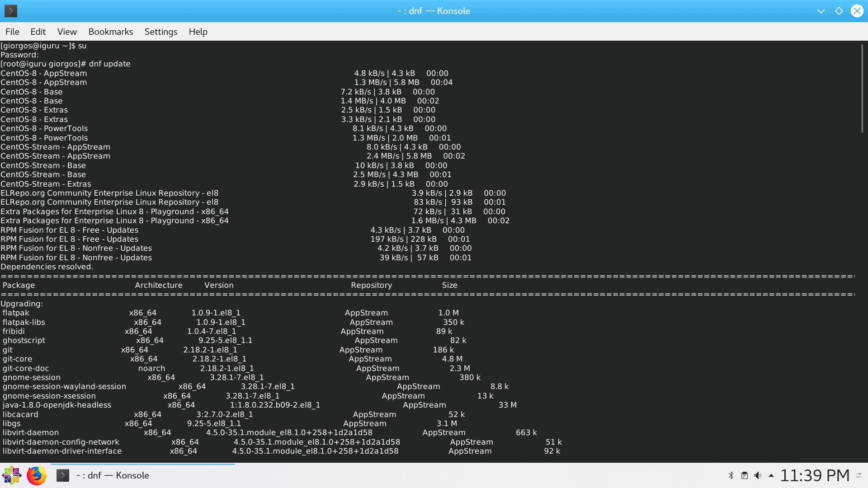Expand the hidden system tray icons arrow

[771, 475]
